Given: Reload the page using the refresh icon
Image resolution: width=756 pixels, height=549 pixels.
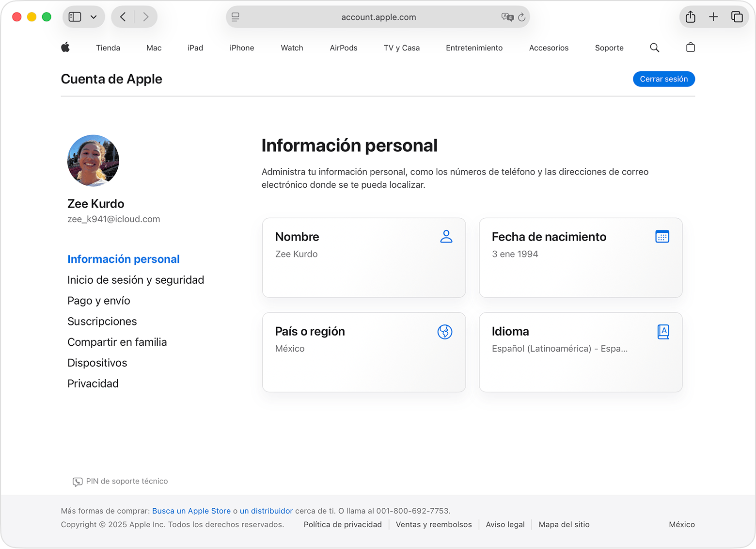Looking at the screenshot, I should point(521,16).
